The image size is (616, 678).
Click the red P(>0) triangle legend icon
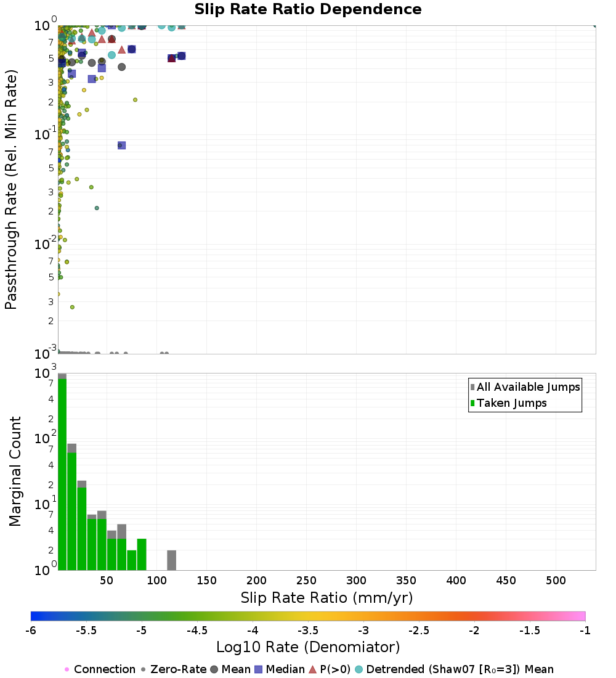[x=312, y=669]
